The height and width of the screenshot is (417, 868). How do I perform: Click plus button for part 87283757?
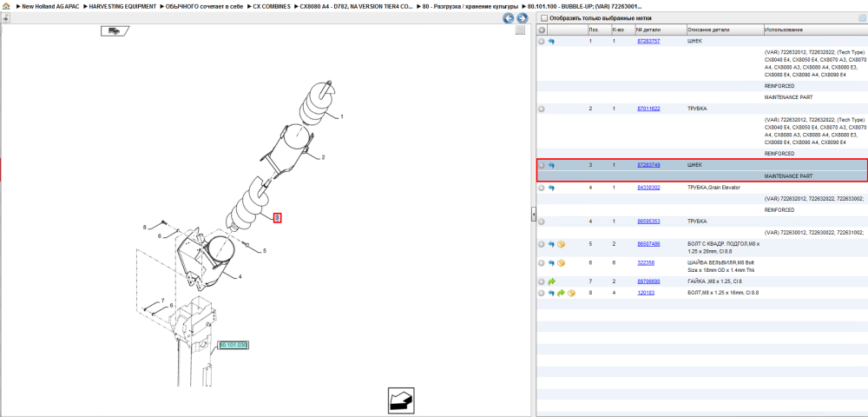pos(542,42)
